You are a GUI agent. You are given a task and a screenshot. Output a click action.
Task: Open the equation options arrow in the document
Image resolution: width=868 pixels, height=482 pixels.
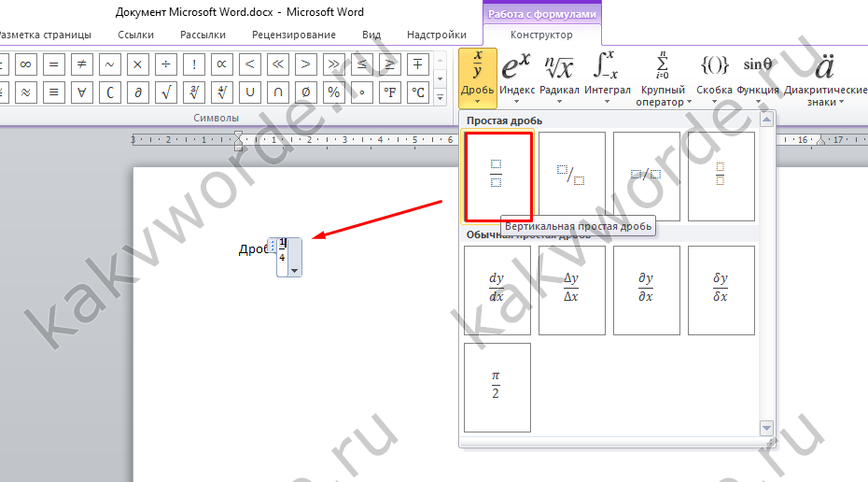point(295,271)
